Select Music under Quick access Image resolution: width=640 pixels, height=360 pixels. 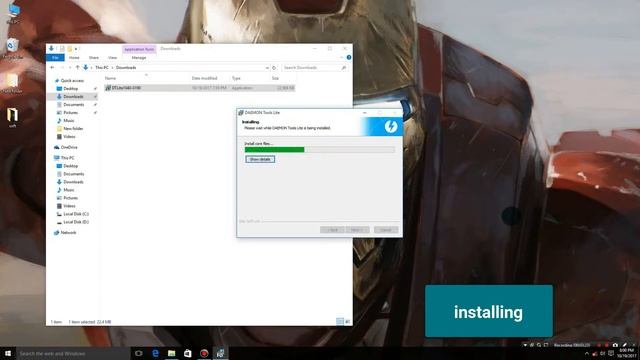tap(69, 120)
